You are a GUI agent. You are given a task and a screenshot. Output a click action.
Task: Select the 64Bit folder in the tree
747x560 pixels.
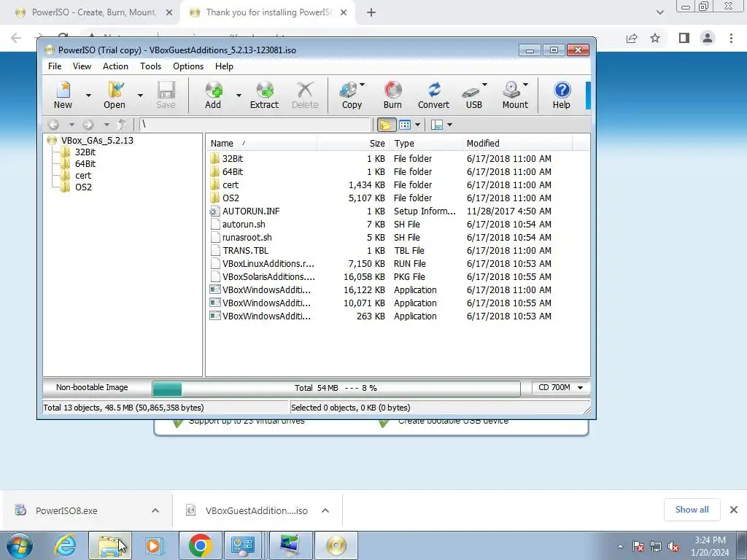click(85, 164)
